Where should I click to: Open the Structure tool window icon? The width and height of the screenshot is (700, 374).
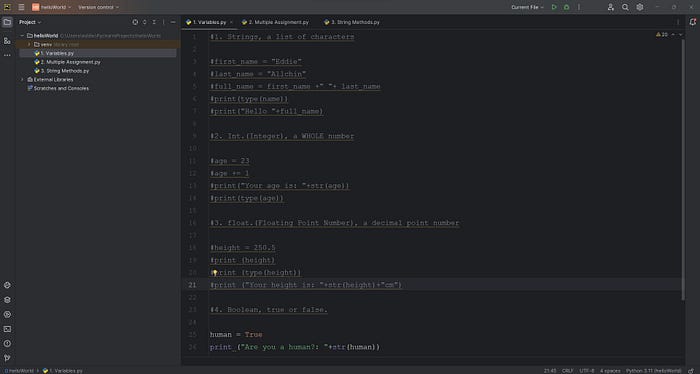click(x=7, y=41)
